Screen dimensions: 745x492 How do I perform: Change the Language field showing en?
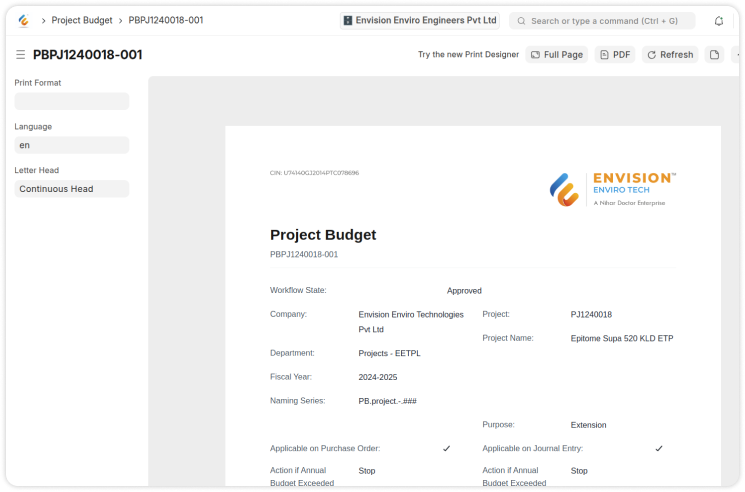(72, 145)
